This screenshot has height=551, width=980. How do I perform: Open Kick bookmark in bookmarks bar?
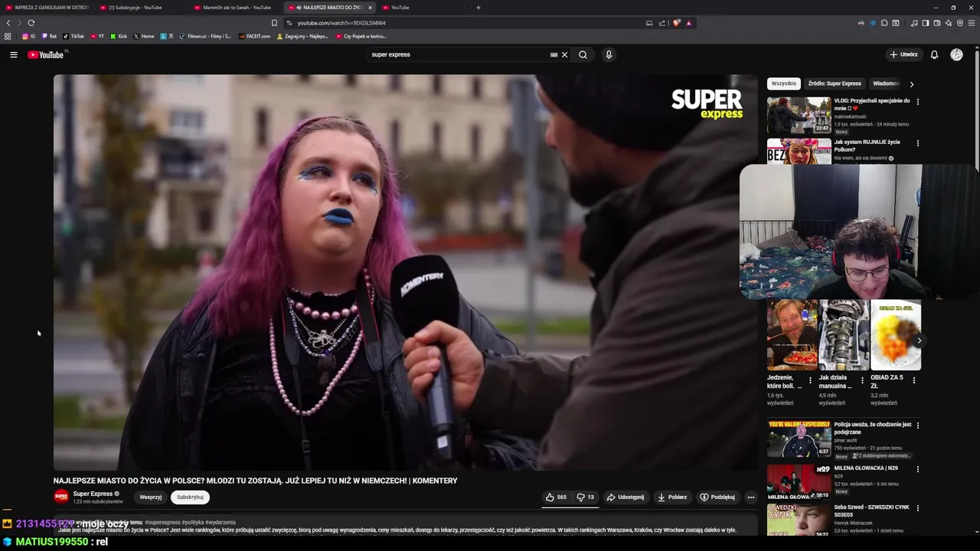(x=119, y=36)
